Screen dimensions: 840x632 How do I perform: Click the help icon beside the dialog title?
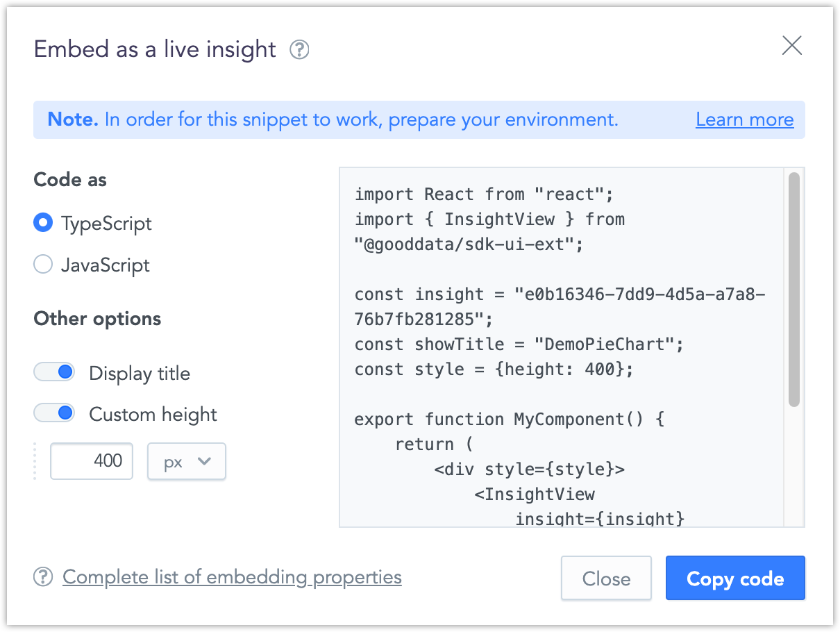pos(299,50)
